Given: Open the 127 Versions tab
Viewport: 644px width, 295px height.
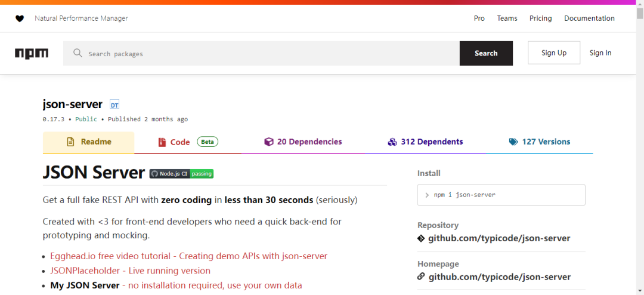Looking at the screenshot, I should [x=540, y=142].
